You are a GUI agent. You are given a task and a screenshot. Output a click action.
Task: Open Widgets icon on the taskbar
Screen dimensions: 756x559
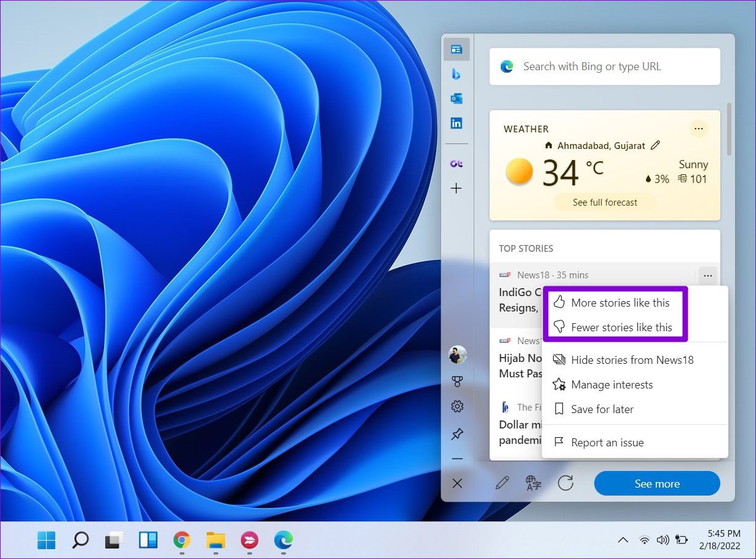(148, 540)
